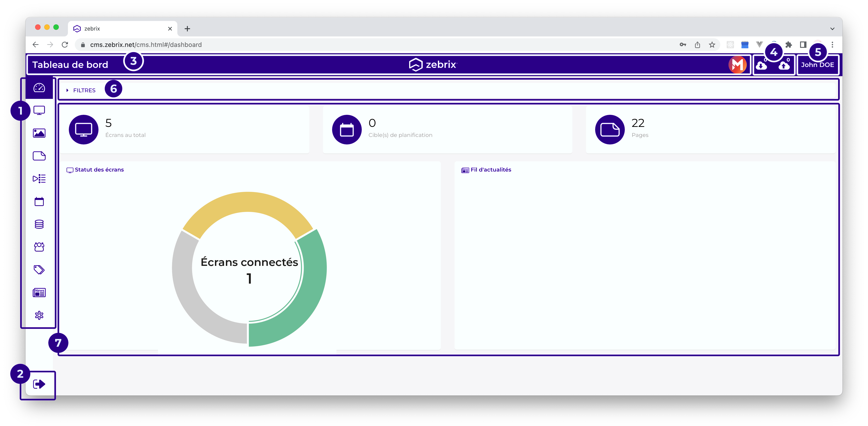The image size is (868, 426).
Task: Open the News feed sidebar icon
Action: click(x=39, y=293)
